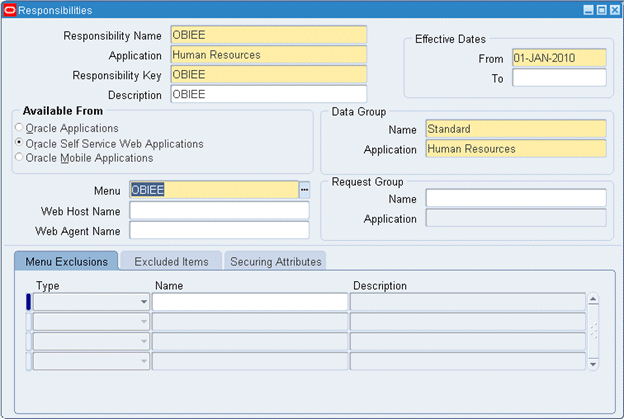Open the Menu list of values button
The width and height of the screenshot is (624, 419).
point(304,190)
